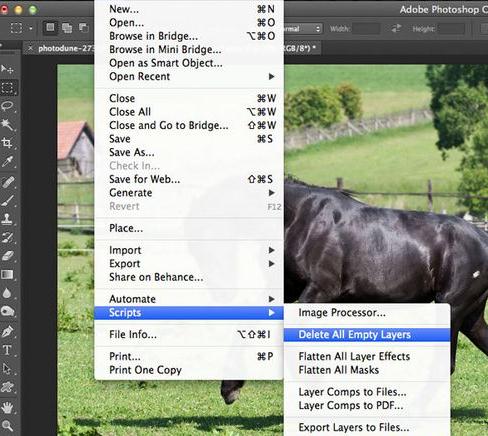This screenshot has height=436, width=488.
Task: Choose Open as Smart Object...
Action: [189, 63]
